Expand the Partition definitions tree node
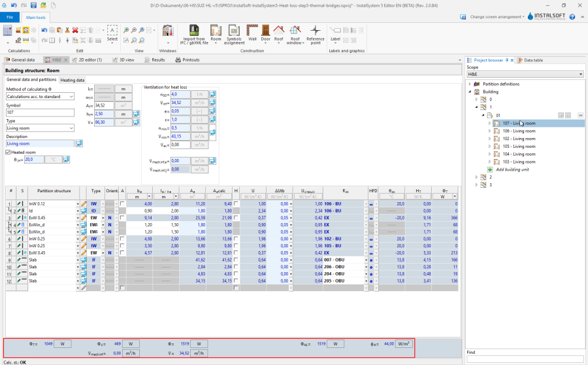This screenshot has height=365, width=588. (470, 84)
